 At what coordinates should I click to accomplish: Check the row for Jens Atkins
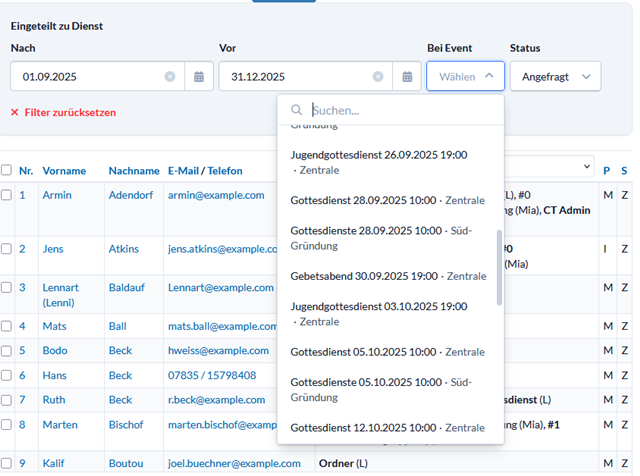click(6, 249)
